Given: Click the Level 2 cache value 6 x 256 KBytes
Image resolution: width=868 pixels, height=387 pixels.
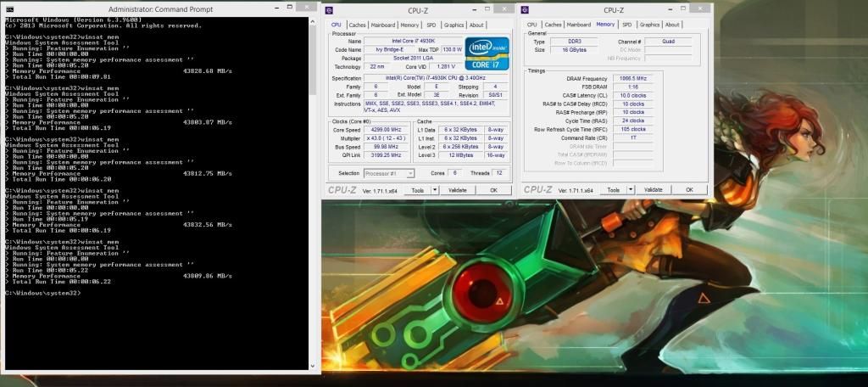Looking at the screenshot, I should [x=460, y=147].
